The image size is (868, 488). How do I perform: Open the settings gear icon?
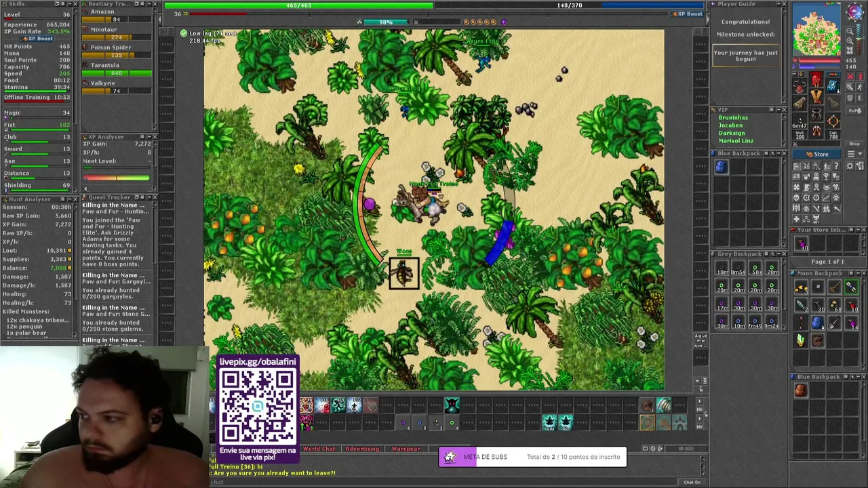point(850,166)
